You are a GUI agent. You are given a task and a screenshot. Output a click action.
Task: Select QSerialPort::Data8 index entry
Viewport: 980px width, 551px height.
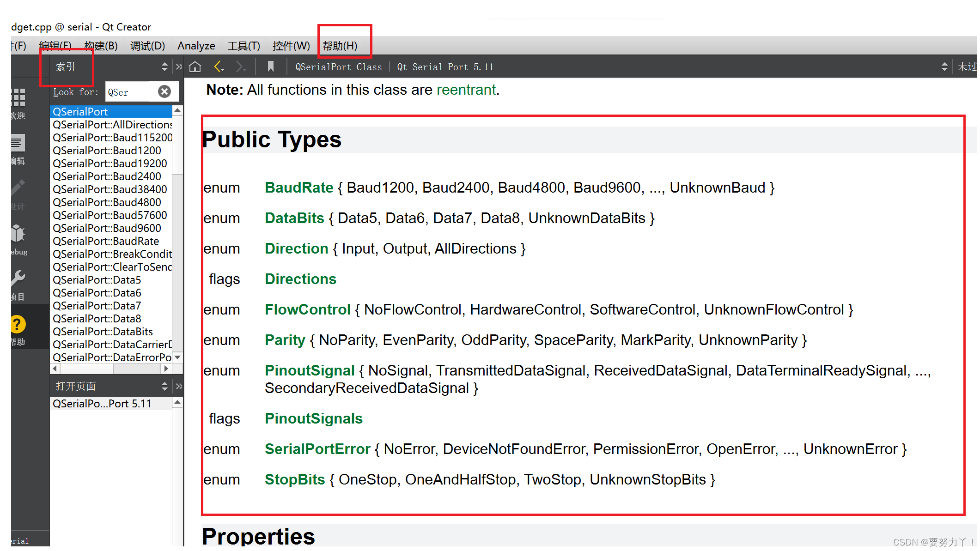111,319
